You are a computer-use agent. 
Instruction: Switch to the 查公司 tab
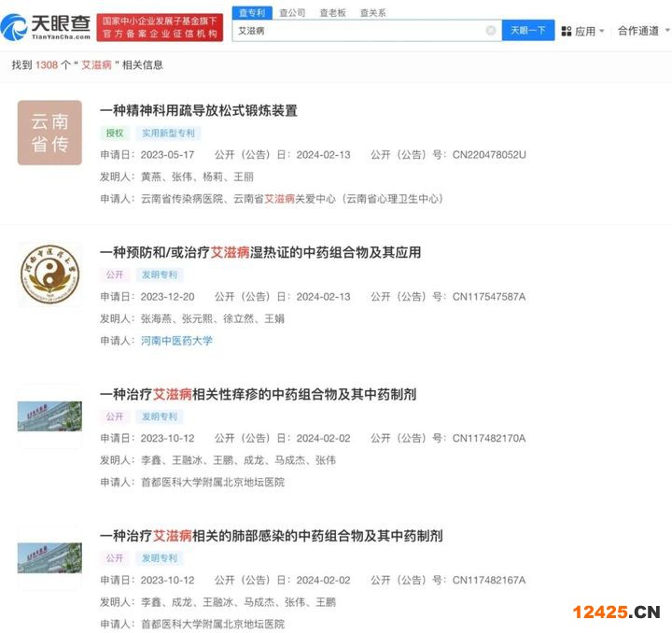pyautogui.click(x=292, y=12)
